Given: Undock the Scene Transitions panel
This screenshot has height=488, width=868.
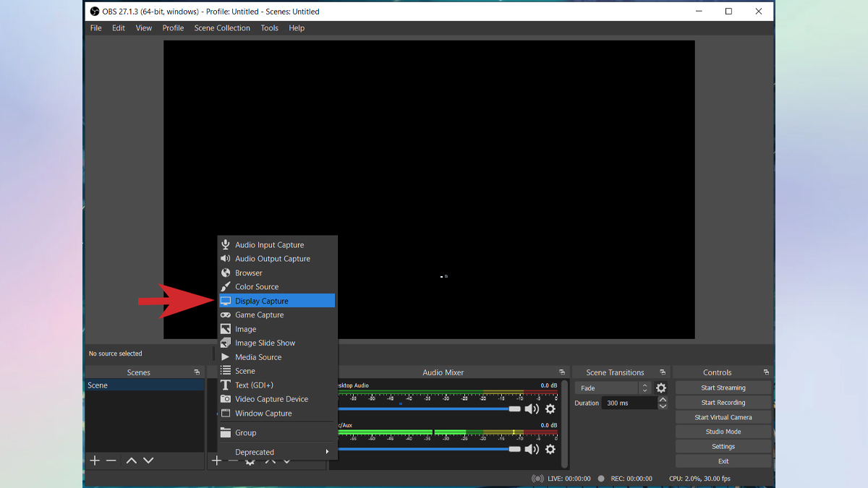Looking at the screenshot, I should (663, 372).
